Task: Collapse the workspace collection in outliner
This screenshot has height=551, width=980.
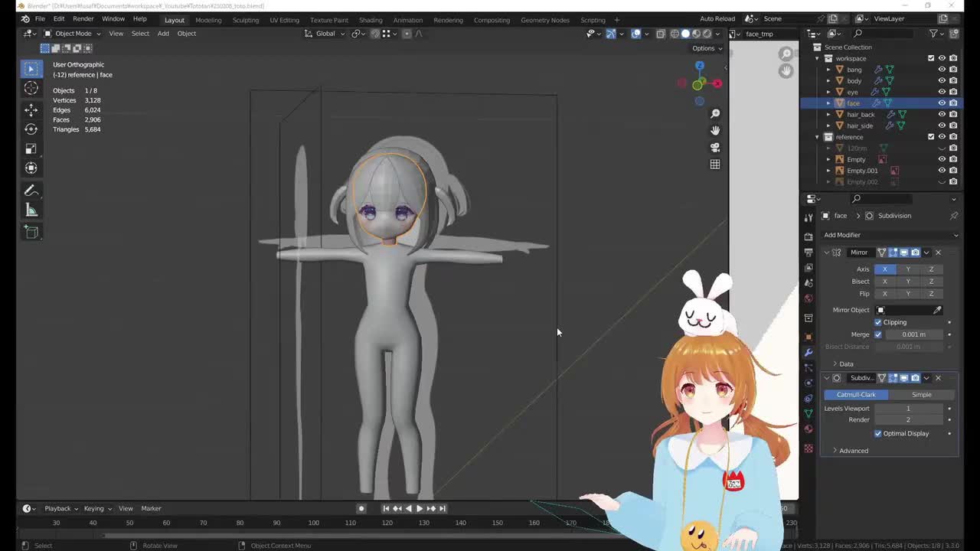Action: coord(817,58)
